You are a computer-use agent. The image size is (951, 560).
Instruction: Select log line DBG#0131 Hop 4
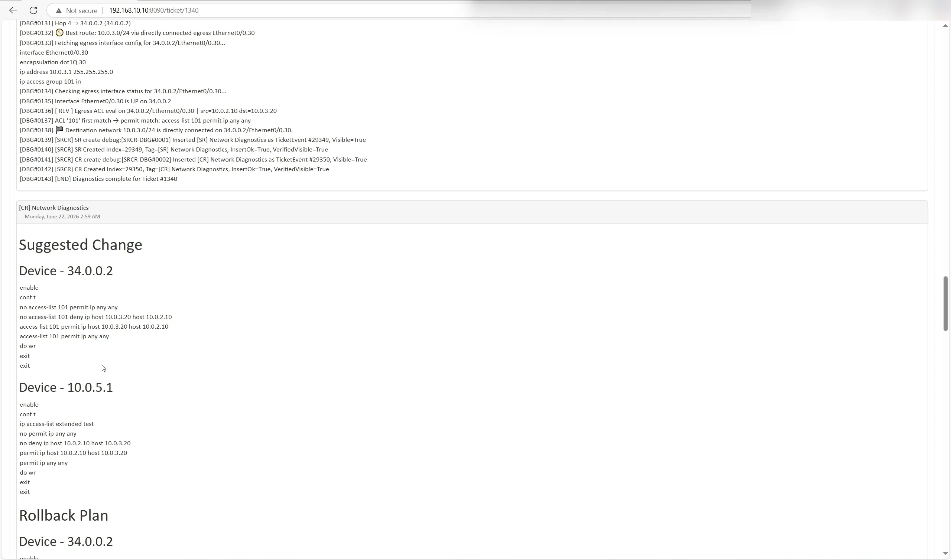coord(75,23)
